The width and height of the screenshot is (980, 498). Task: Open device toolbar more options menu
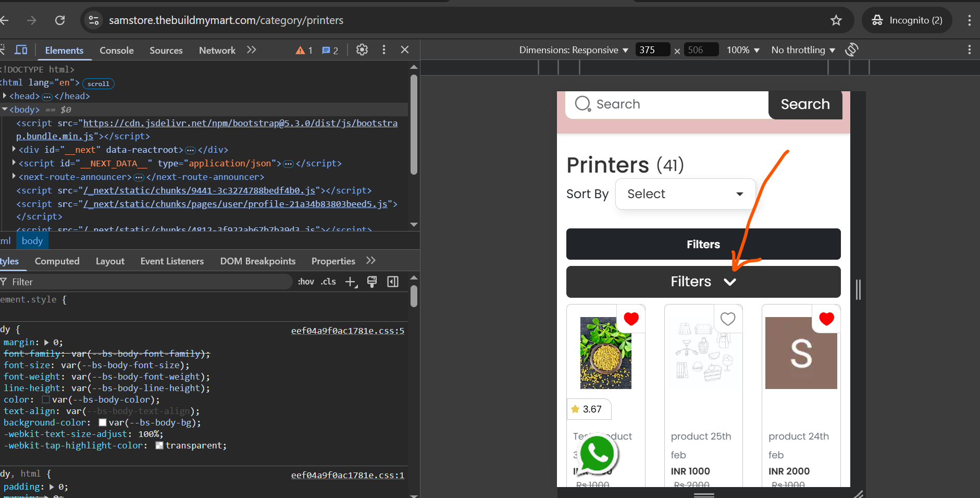(x=969, y=50)
